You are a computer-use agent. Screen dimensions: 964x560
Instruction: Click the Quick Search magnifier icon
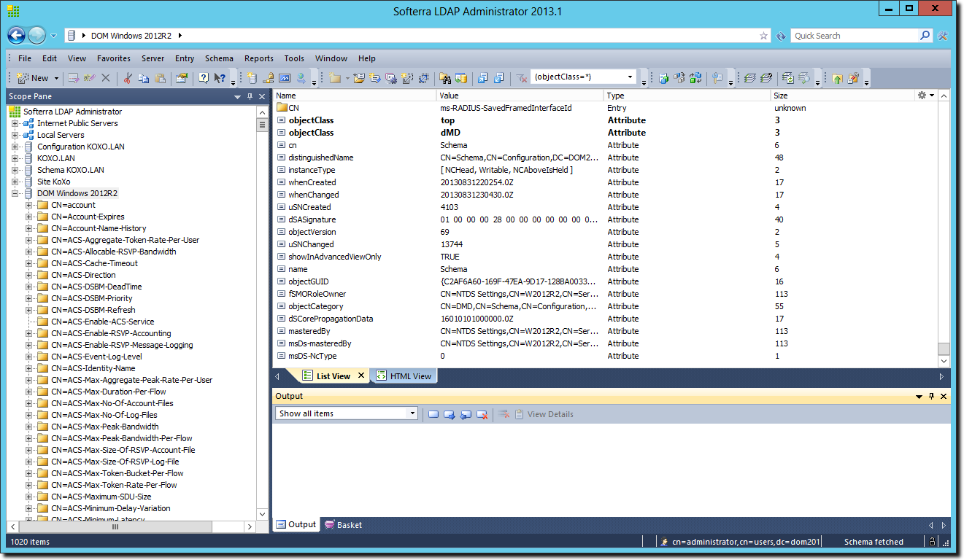coord(925,35)
